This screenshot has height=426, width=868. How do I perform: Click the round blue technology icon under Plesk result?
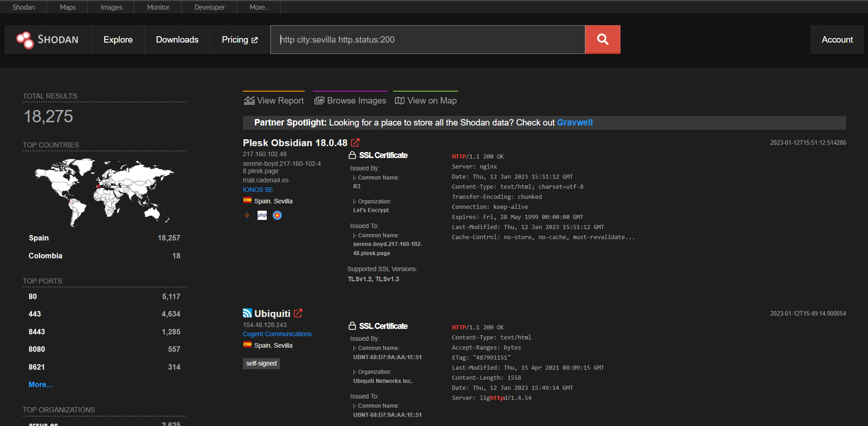[x=277, y=215]
